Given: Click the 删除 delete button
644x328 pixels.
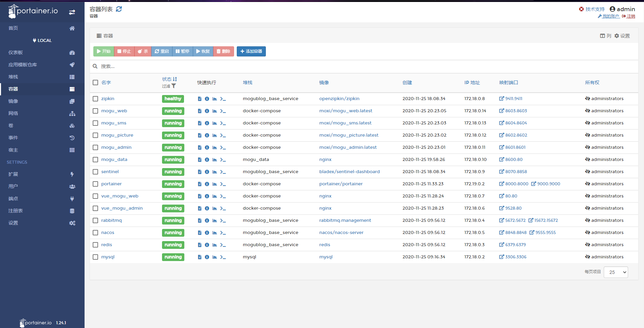Looking at the screenshot, I should (x=224, y=51).
